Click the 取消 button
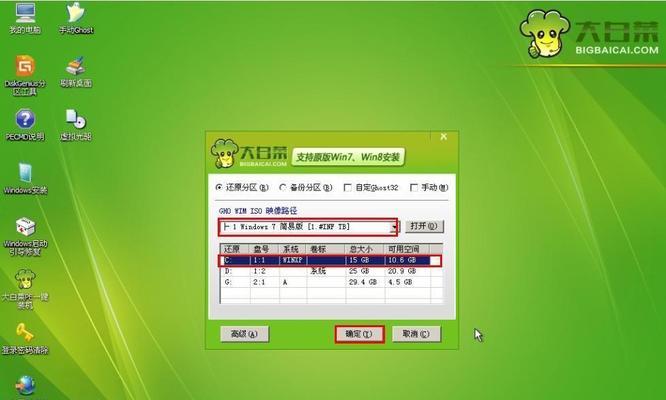 (416, 334)
